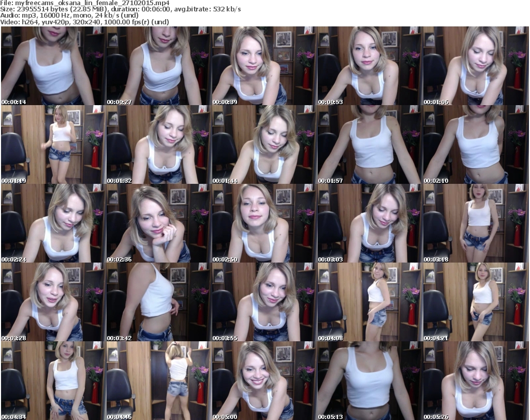Click the frame marked 00:04:21

point(476,302)
